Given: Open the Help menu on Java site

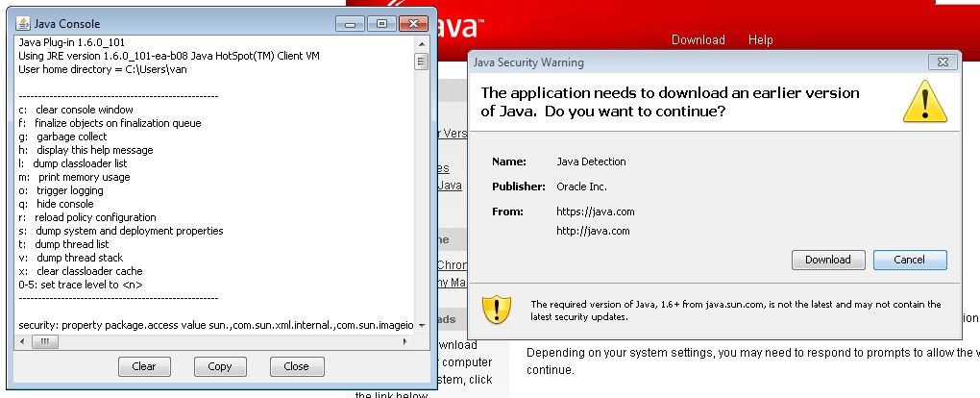Looking at the screenshot, I should (761, 39).
